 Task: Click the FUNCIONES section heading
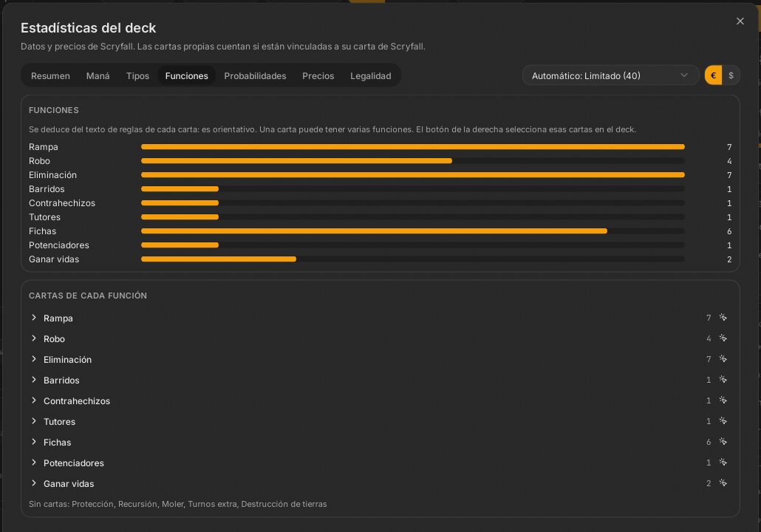pyautogui.click(x=53, y=110)
